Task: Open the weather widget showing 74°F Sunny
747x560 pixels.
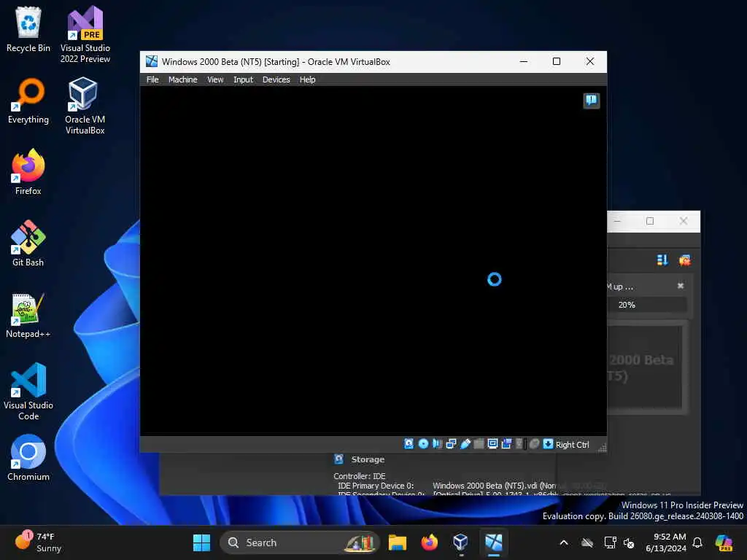Action: (x=38, y=542)
